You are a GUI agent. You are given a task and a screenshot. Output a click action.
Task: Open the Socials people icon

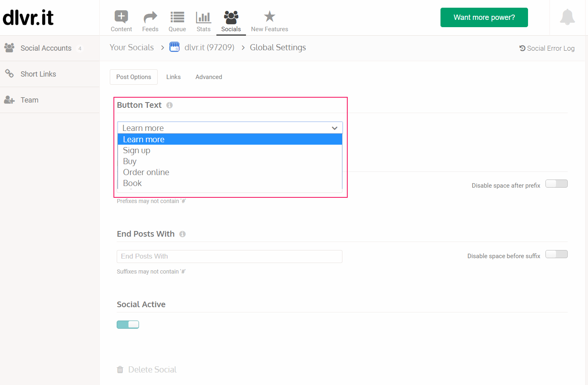(231, 17)
